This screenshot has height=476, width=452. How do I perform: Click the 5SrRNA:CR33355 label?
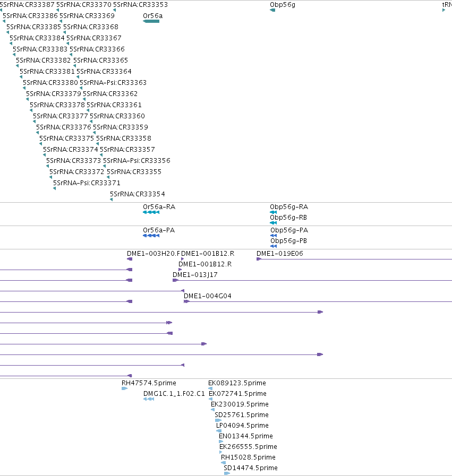134,172
